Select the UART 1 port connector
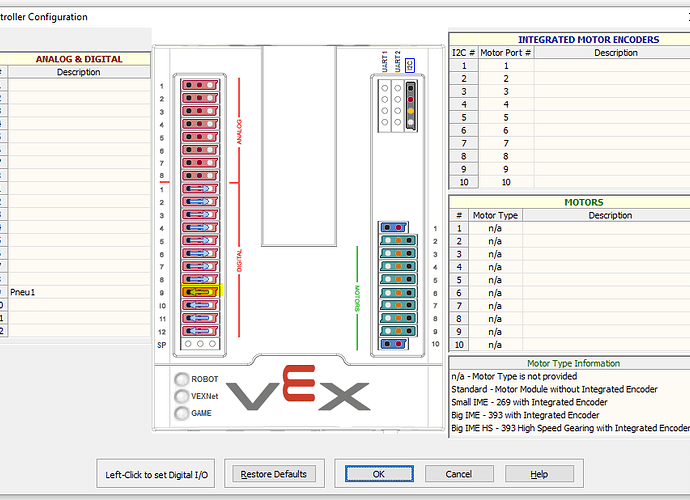The width and height of the screenshot is (690, 500). [x=385, y=106]
